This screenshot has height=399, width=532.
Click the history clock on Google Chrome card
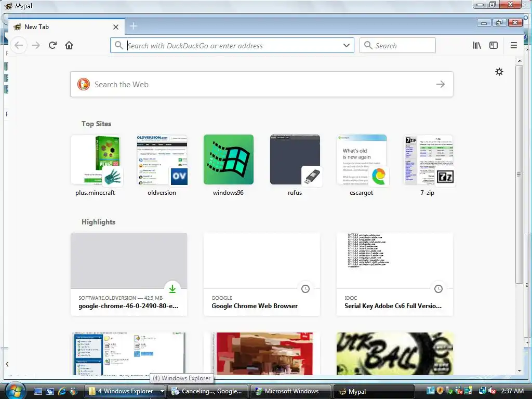tap(305, 289)
